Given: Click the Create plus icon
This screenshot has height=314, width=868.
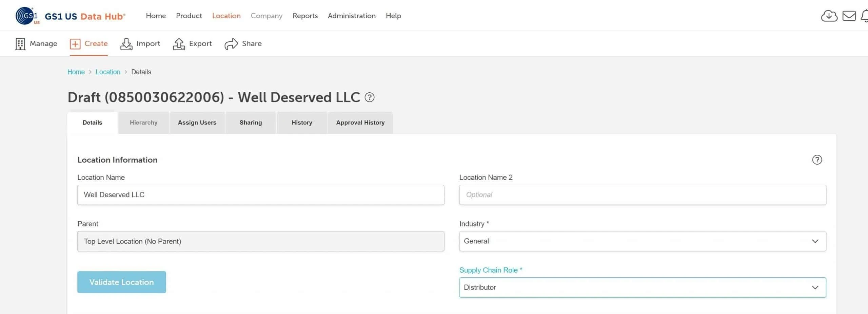Looking at the screenshot, I should pos(75,44).
